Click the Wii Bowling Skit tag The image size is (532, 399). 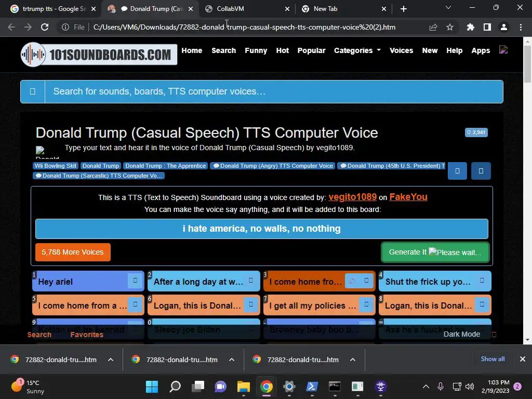[x=56, y=166]
